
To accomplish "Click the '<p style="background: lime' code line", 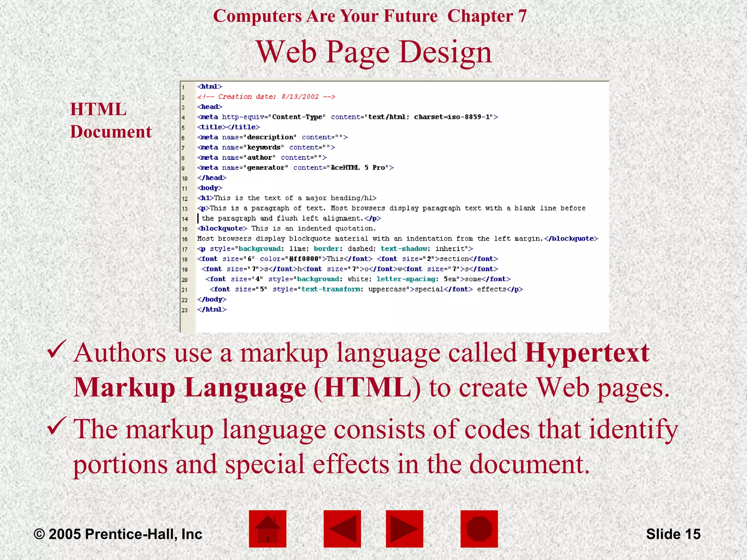I will [x=335, y=249].
